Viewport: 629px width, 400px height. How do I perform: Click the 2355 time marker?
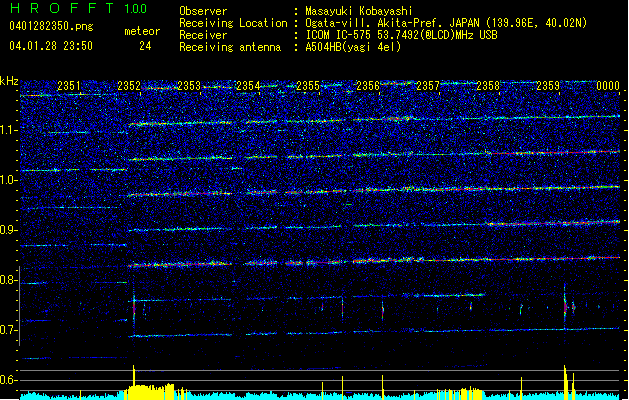308,86
